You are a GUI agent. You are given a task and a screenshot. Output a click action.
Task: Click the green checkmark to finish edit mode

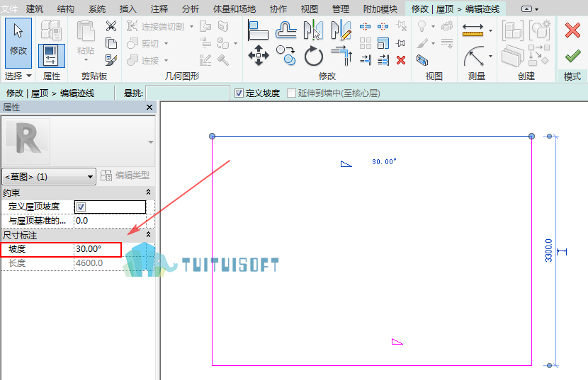pos(572,57)
